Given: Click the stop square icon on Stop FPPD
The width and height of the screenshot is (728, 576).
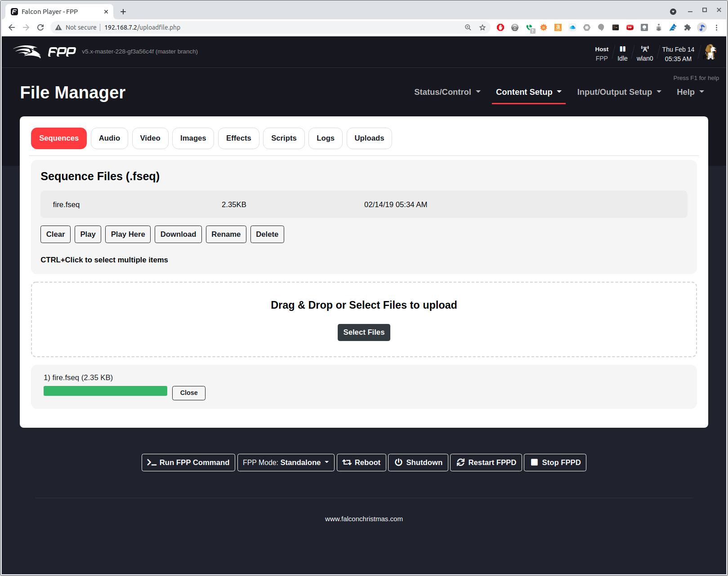Looking at the screenshot, I should 534,462.
